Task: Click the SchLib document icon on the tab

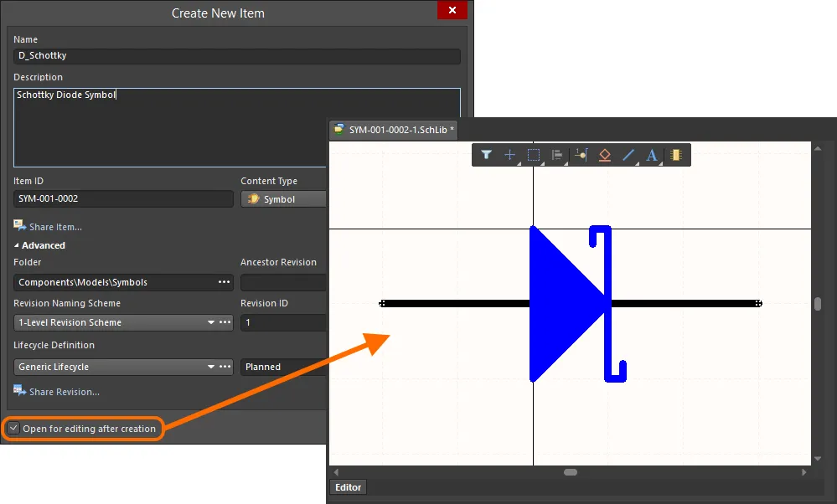Action: (x=338, y=129)
